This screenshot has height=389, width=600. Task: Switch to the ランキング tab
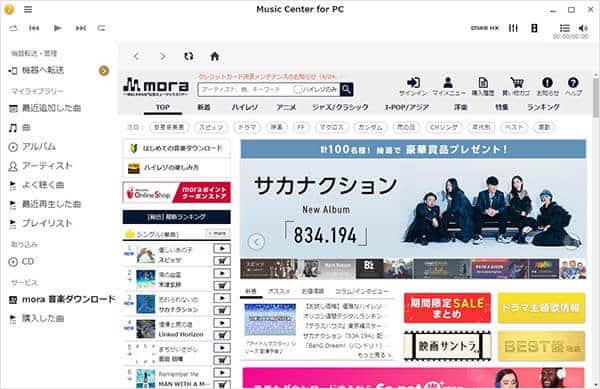click(x=543, y=107)
